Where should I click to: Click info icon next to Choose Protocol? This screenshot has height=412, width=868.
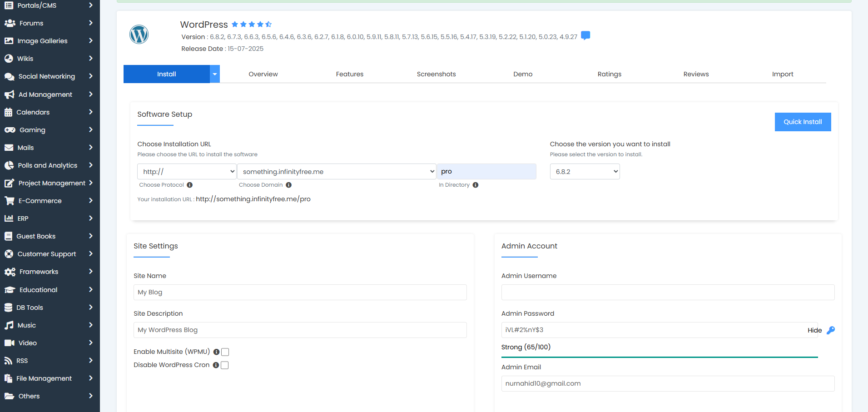tap(190, 185)
